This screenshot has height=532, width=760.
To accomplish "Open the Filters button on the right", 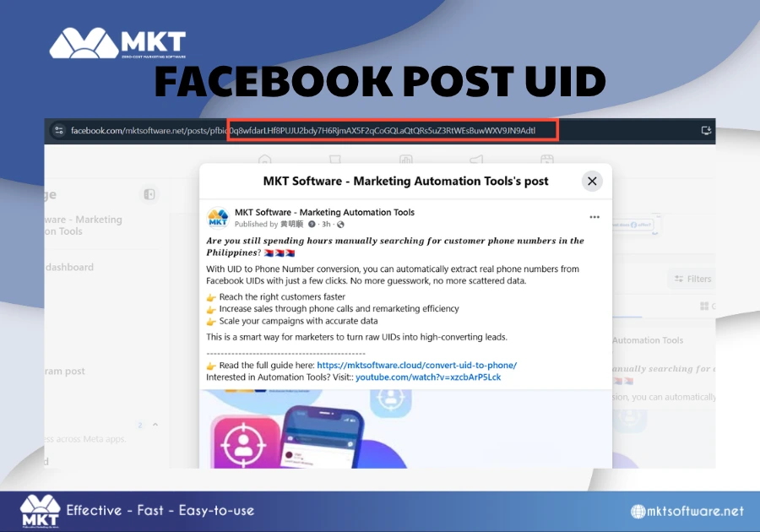I will [692, 279].
